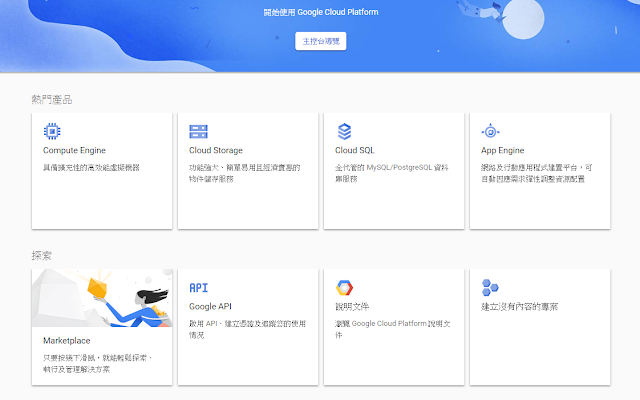The width and height of the screenshot is (640, 400).
Task: Click the Google API icon
Action: (x=198, y=288)
